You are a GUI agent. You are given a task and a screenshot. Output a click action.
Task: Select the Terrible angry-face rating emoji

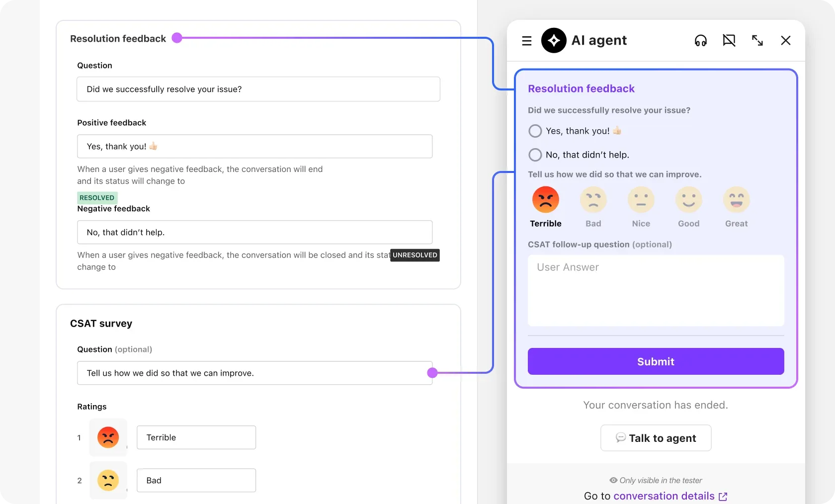[545, 201]
